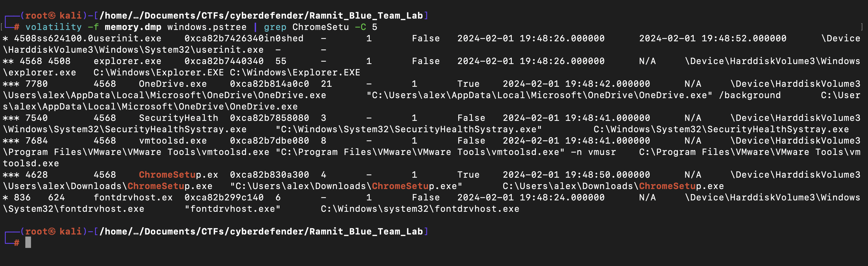Screen dimensions: 868x266
Task: Click the red hash symbol on the bottom prompt
Action: pos(17,243)
